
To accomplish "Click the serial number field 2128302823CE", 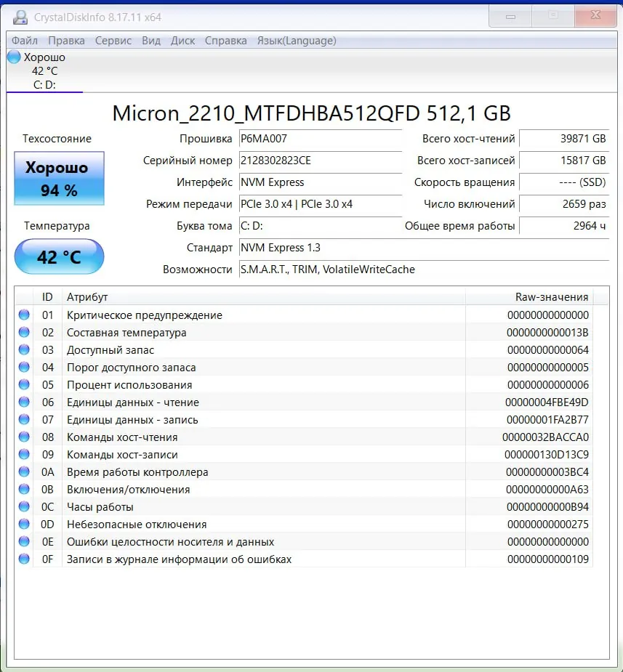I will [321, 161].
